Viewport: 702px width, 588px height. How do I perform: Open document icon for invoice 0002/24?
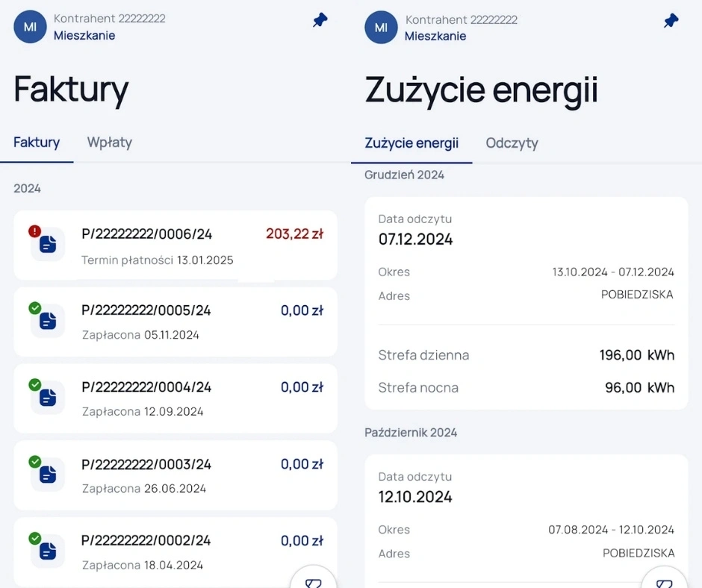click(48, 551)
